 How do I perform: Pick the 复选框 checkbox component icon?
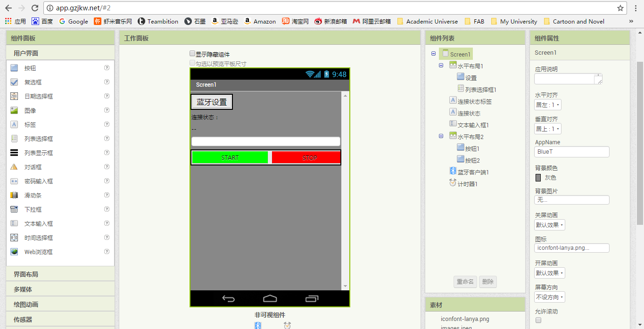pyautogui.click(x=14, y=82)
